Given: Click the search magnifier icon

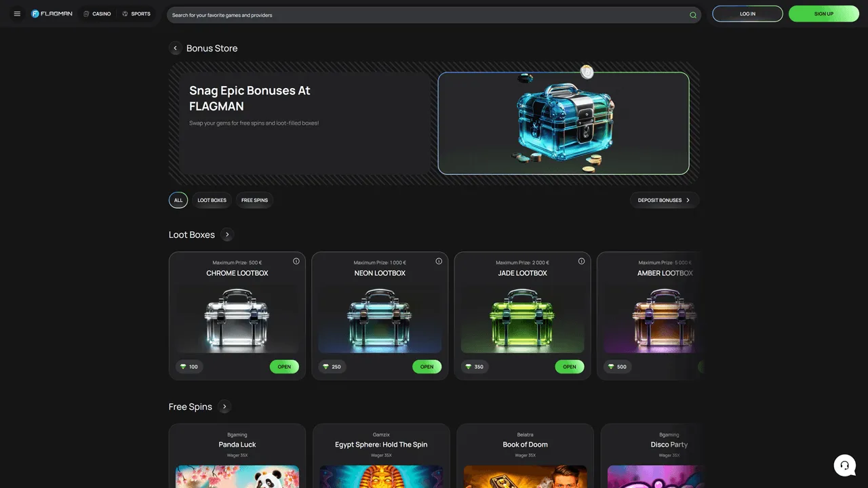Looking at the screenshot, I should [693, 15].
